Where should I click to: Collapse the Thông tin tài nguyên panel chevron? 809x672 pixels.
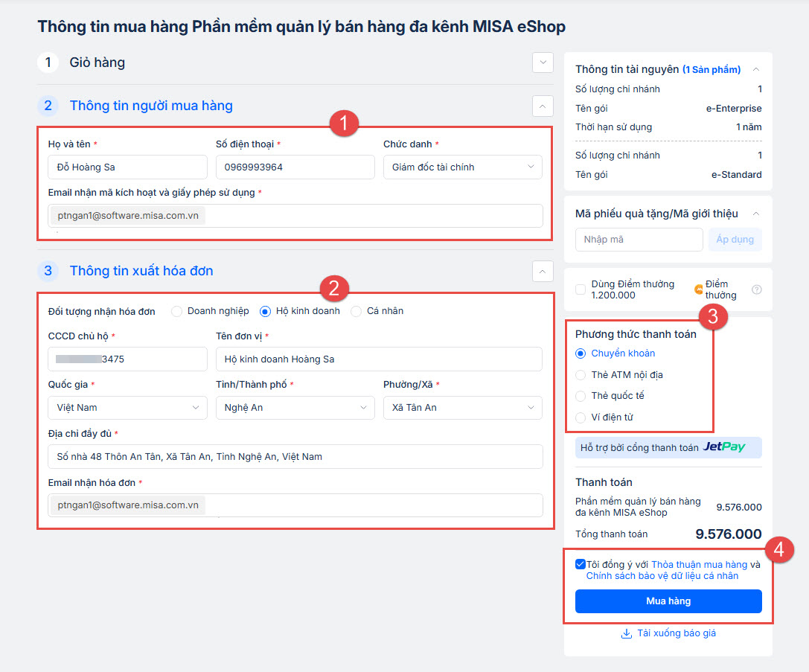(x=756, y=69)
